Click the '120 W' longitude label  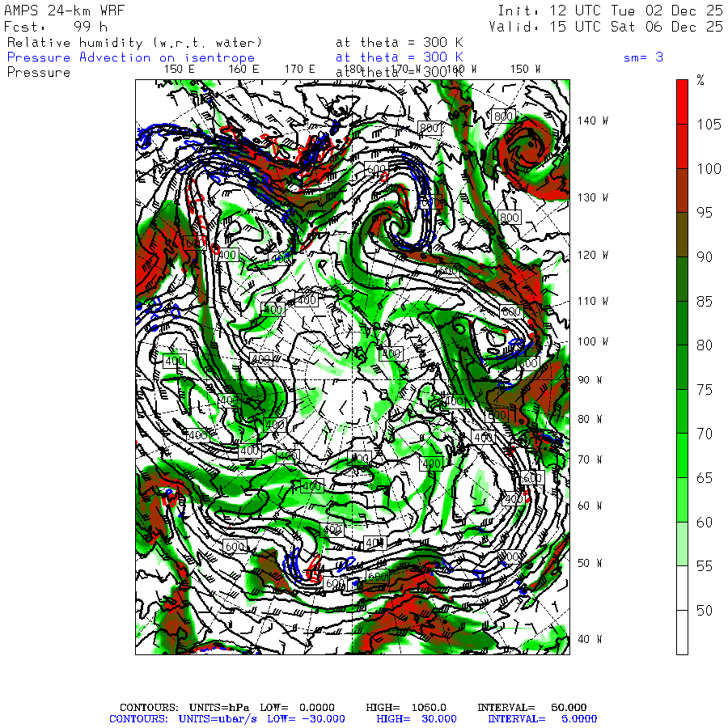tap(592, 255)
